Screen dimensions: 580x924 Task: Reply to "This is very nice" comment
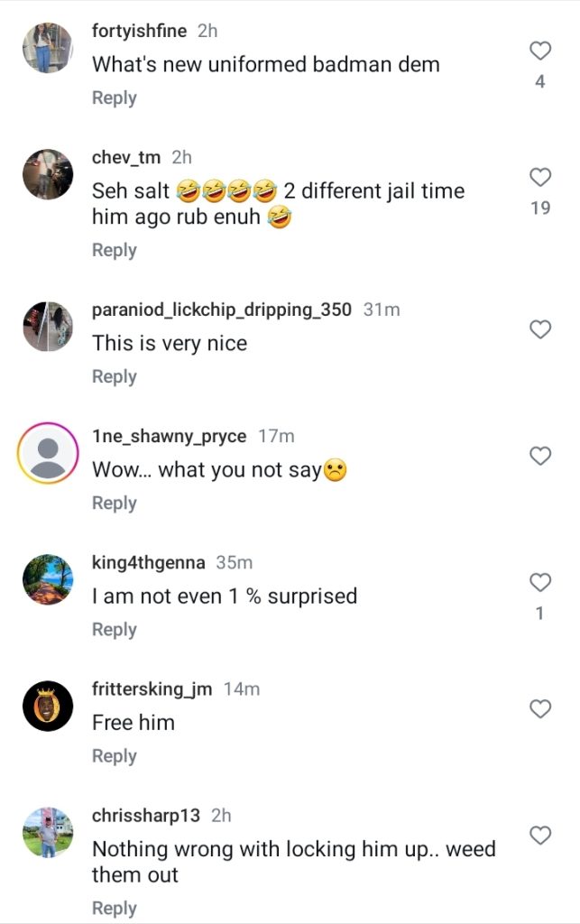tap(114, 376)
